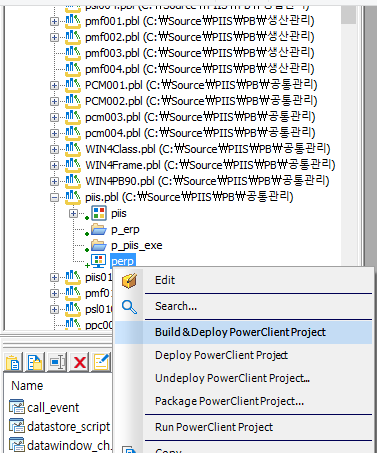Click the pmf003.pbl library icon
This screenshot has width=377, height=453.
pyautogui.click(x=73, y=53)
